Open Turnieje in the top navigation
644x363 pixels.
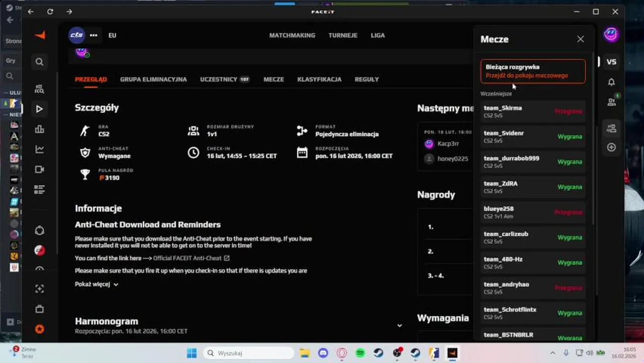[343, 35]
